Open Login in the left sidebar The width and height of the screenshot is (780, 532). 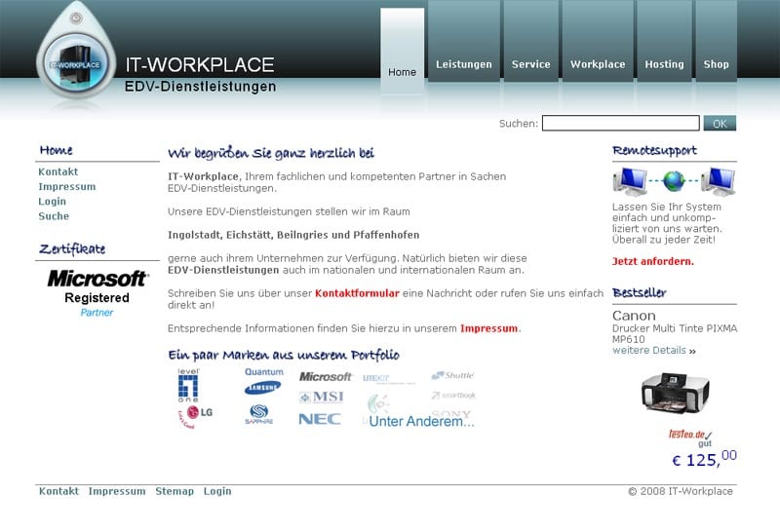click(x=53, y=202)
